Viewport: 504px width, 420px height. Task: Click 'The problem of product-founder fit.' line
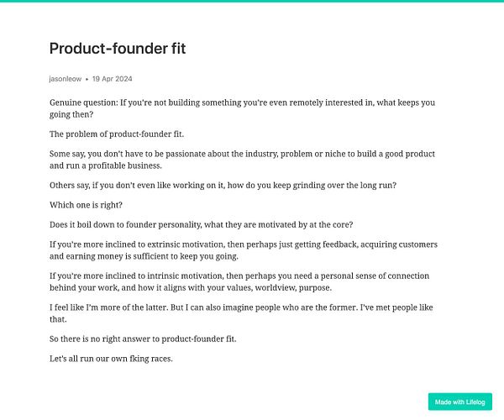tap(117, 134)
